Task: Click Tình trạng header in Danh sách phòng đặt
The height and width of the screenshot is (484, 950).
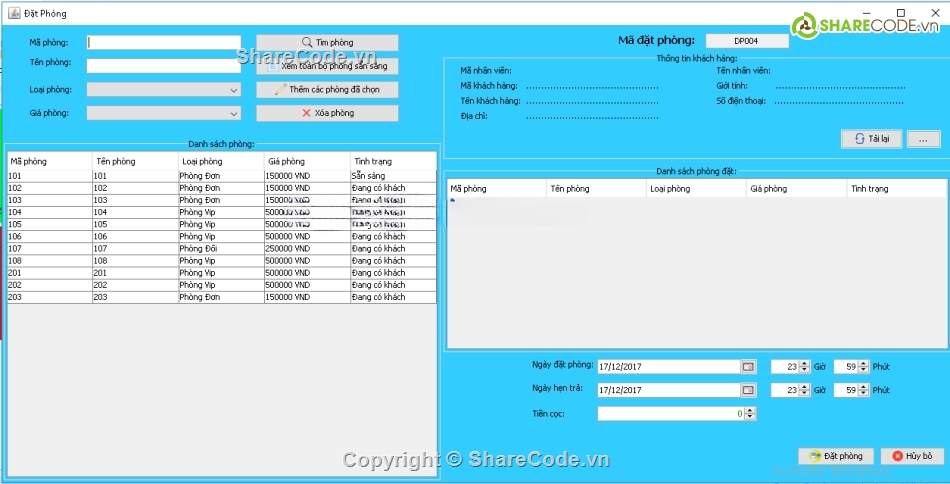Action: click(x=896, y=188)
